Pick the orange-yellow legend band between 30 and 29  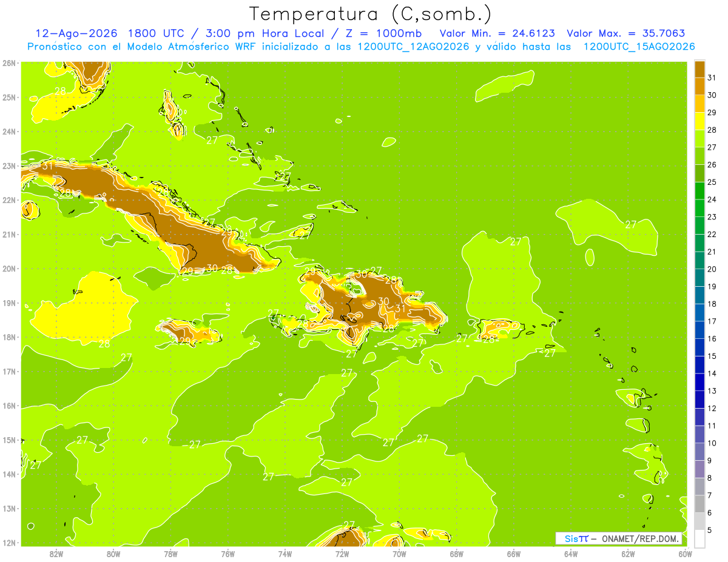click(x=699, y=104)
